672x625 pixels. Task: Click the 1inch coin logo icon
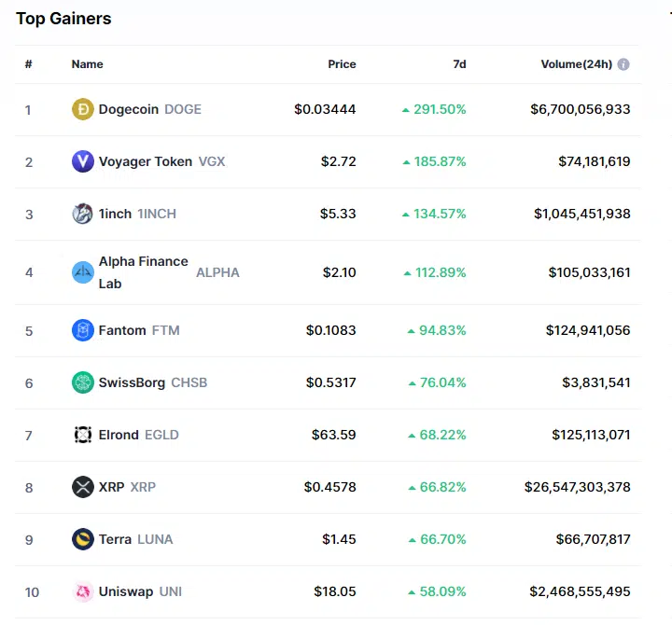[x=83, y=214]
